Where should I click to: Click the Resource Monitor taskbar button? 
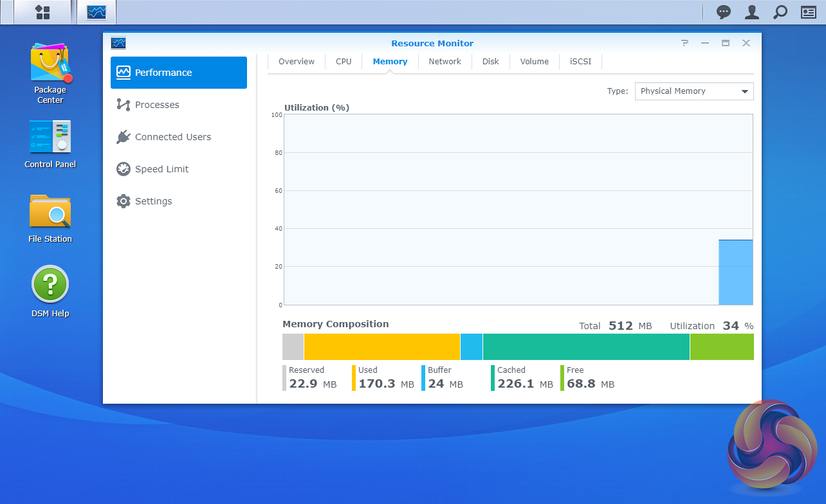pos(96,12)
